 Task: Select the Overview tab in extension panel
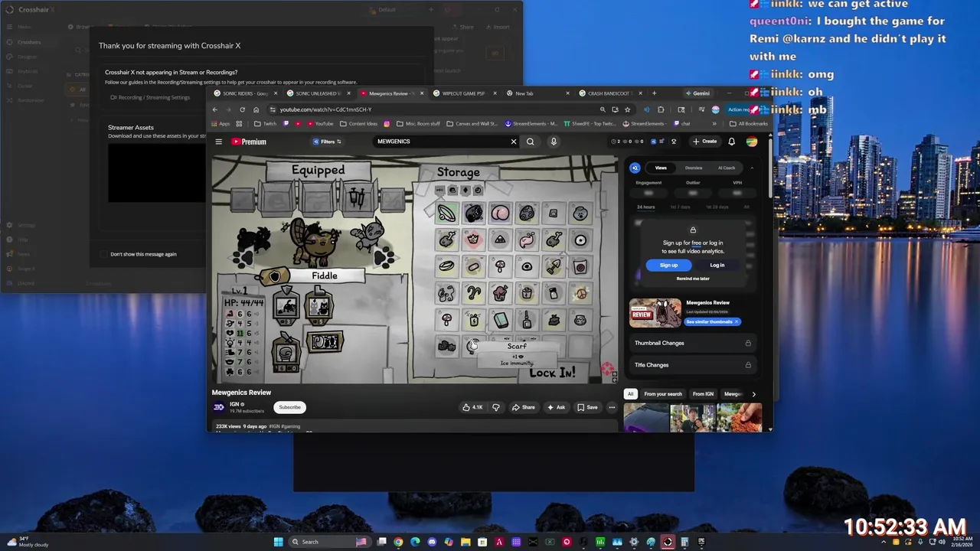694,168
